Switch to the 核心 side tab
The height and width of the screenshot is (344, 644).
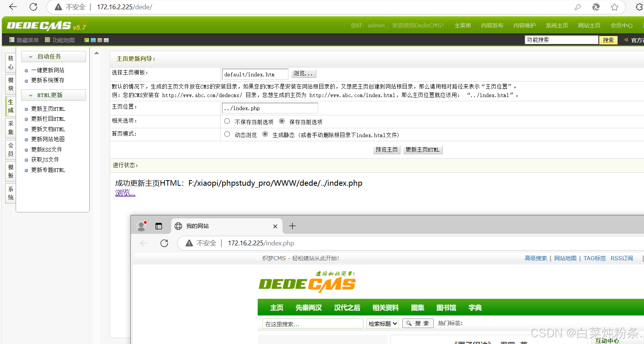[11, 63]
